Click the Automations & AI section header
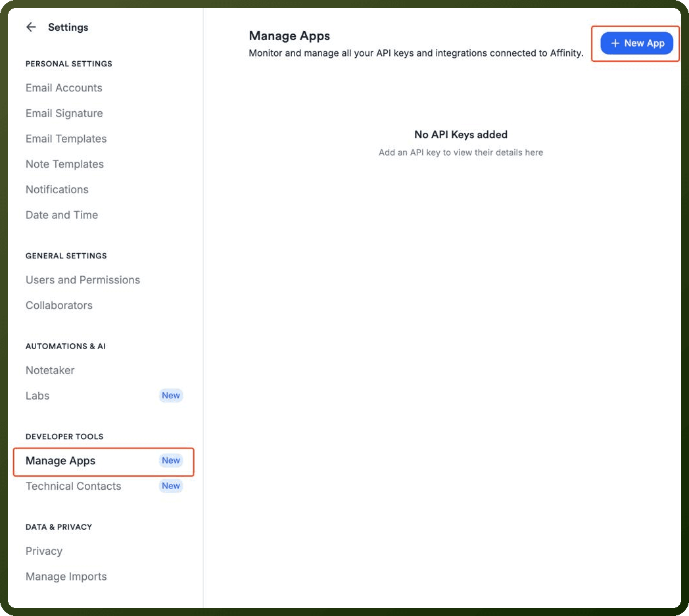 66,346
